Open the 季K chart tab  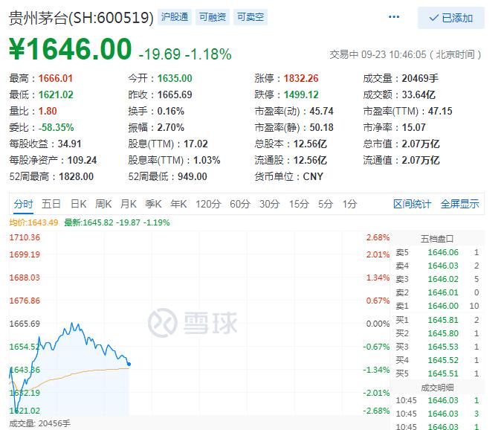coord(153,204)
